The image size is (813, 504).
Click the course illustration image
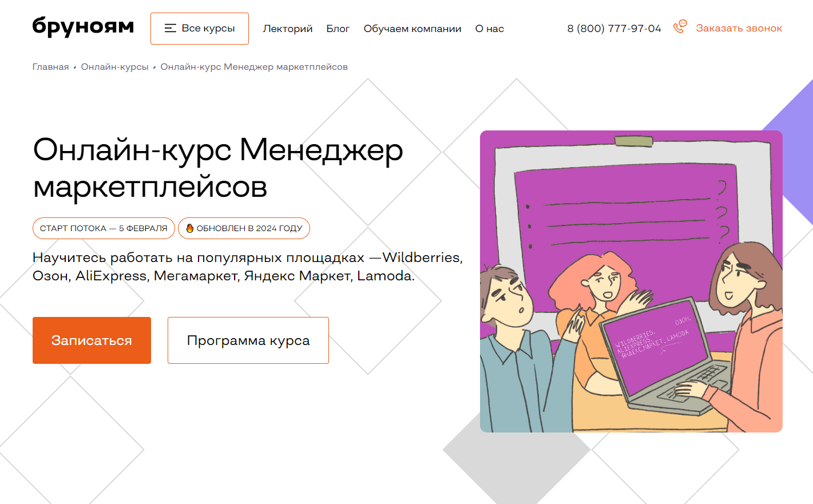[x=631, y=281]
